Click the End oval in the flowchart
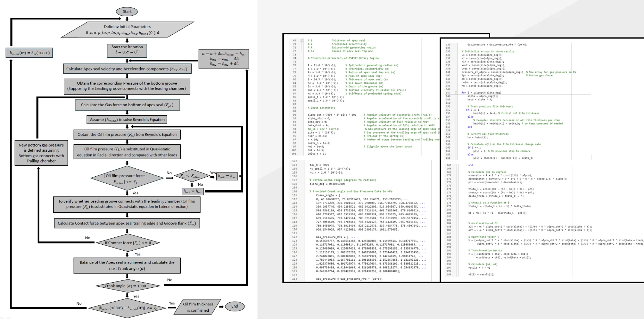This screenshot has height=319, width=644. click(234, 306)
